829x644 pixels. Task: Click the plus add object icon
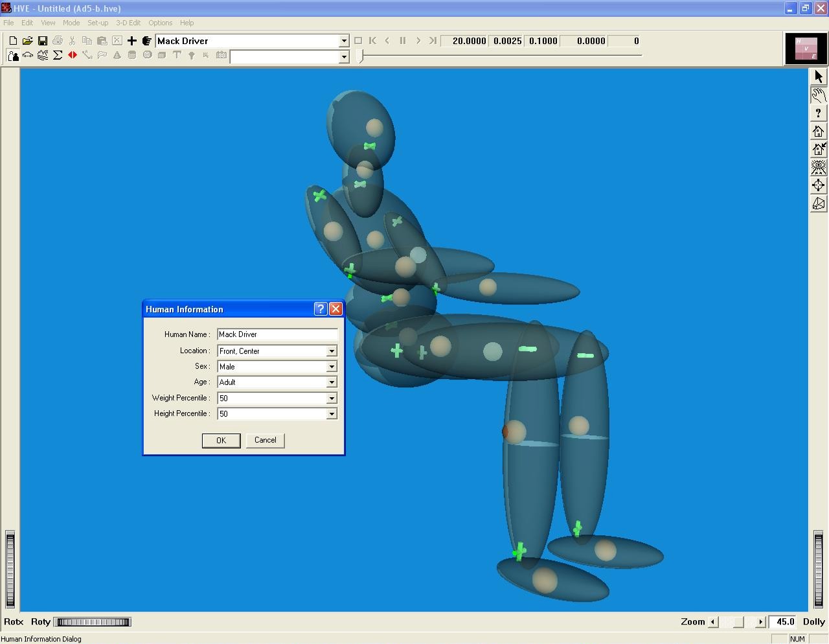[x=132, y=41]
